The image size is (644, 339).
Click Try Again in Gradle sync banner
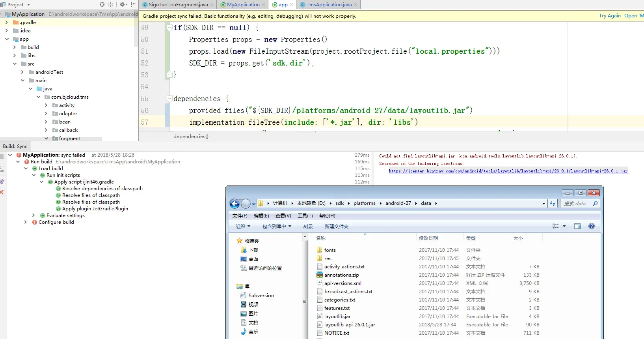[x=610, y=16]
